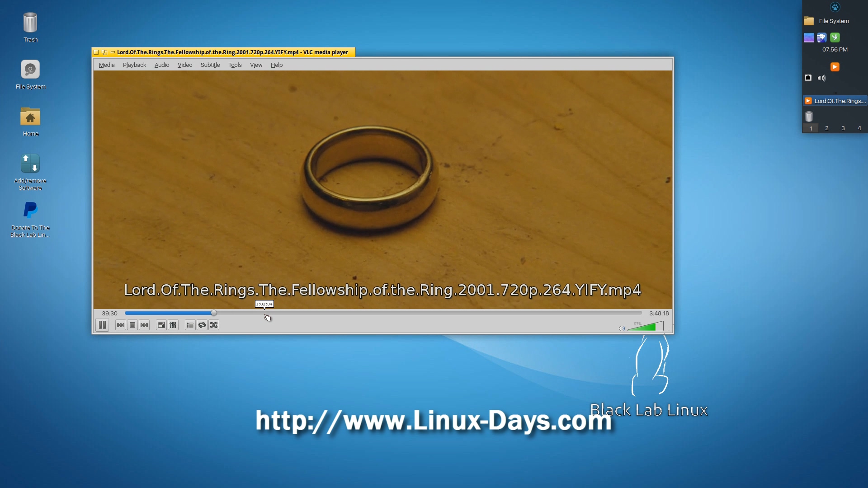Pause the video playback
Image resolution: width=868 pixels, height=488 pixels.
tap(102, 325)
